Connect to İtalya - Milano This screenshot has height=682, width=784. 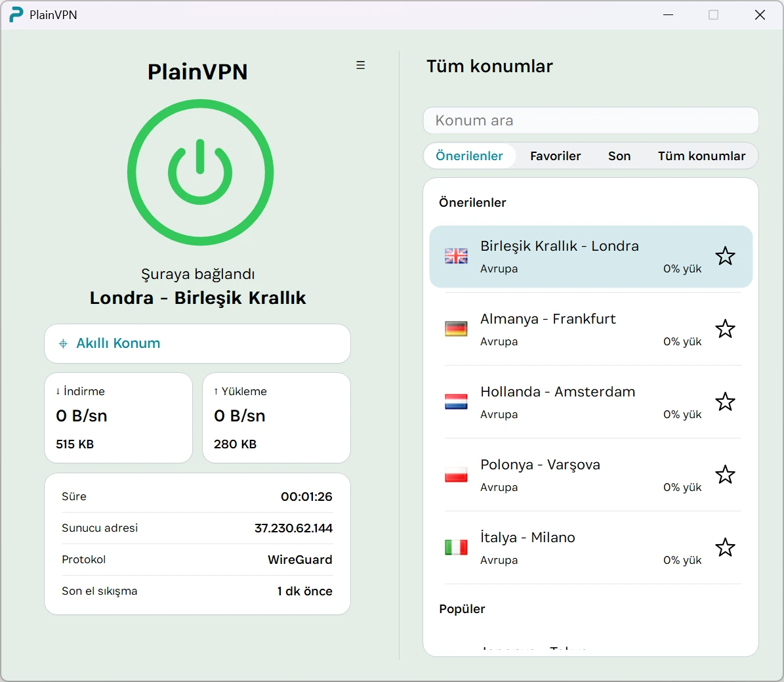click(x=591, y=548)
